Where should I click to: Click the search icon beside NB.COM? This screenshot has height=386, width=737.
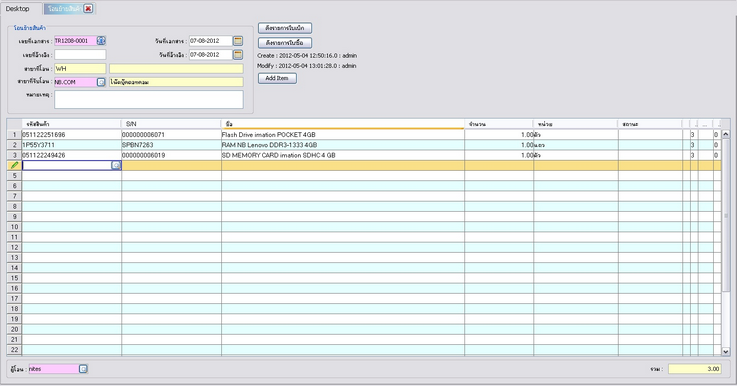click(x=101, y=82)
